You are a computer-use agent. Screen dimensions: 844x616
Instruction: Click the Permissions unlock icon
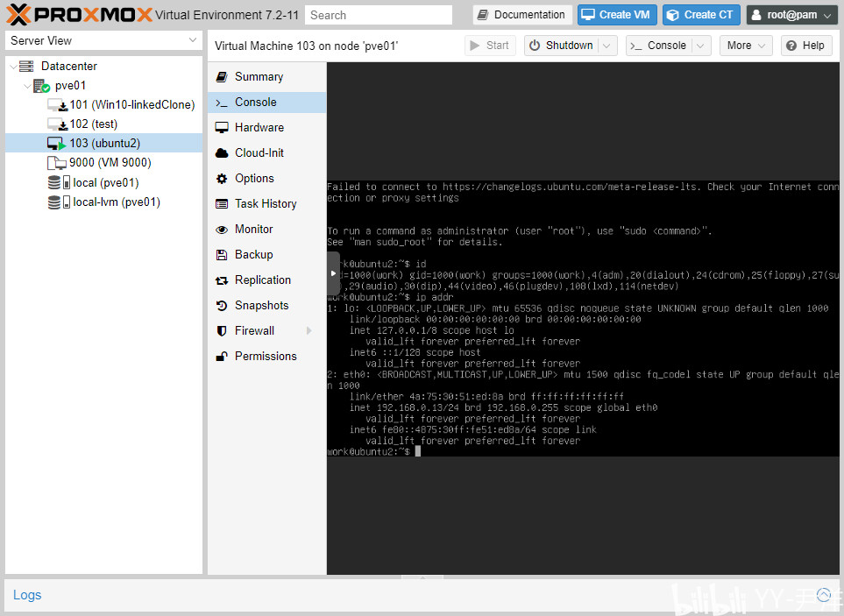click(221, 356)
